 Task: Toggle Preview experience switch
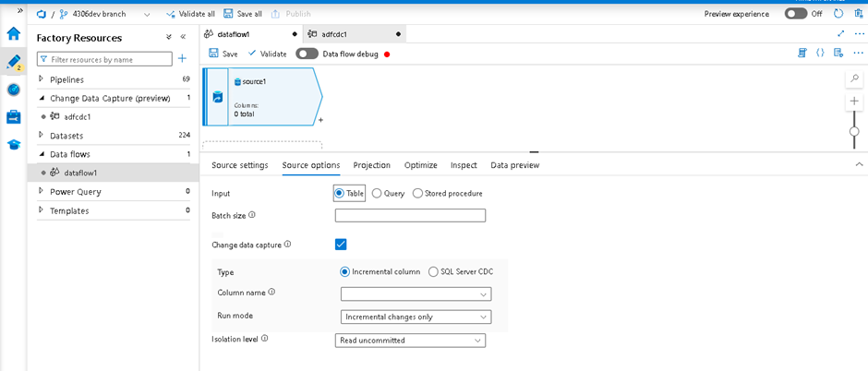(795, 14)
